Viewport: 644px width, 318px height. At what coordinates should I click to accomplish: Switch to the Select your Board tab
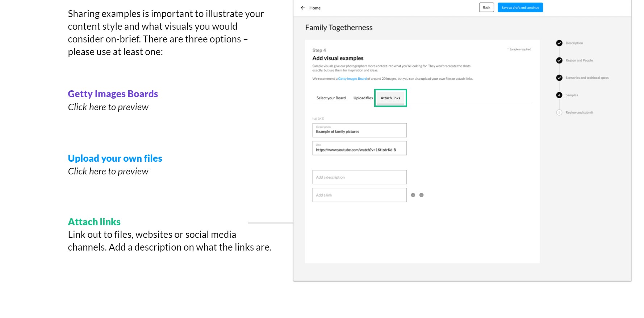331,98
